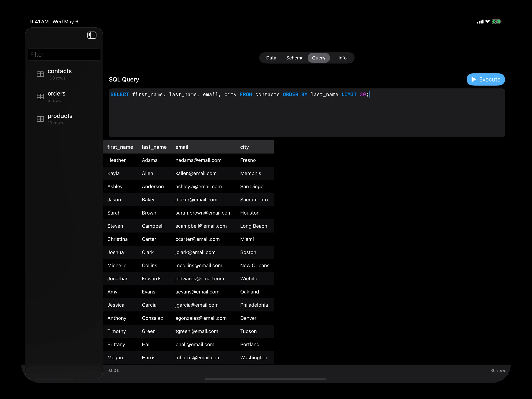This screenshot has width=532, height=399.
Task: Run the query with Execute
Action: pyautogui.click(x=486, y=79)
